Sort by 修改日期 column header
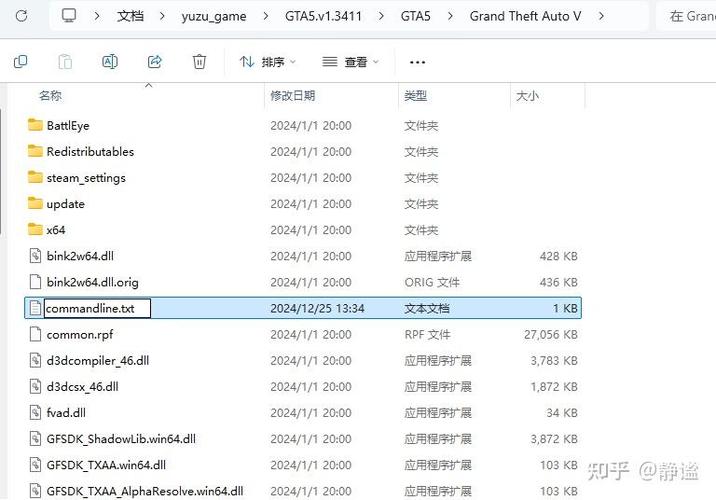716x500 pixels. click(x=293, y=95)
